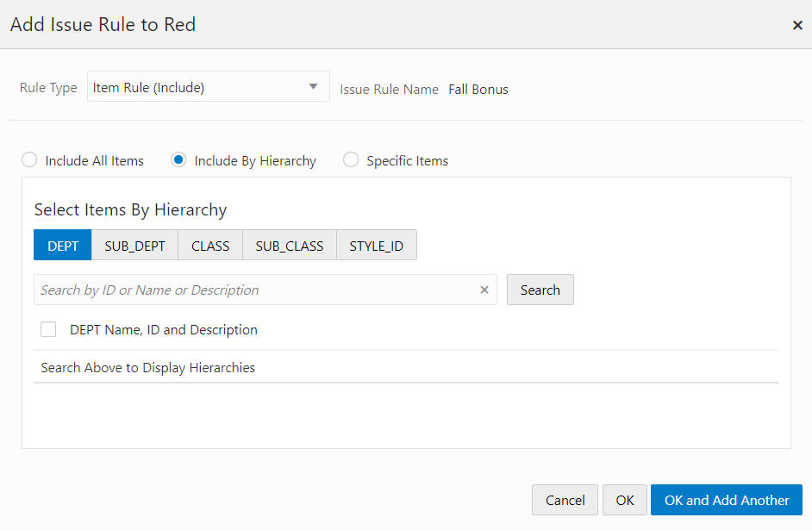This screenshot has height=530, width=812.
Task: Click the Search button
Action: [540, 290]
